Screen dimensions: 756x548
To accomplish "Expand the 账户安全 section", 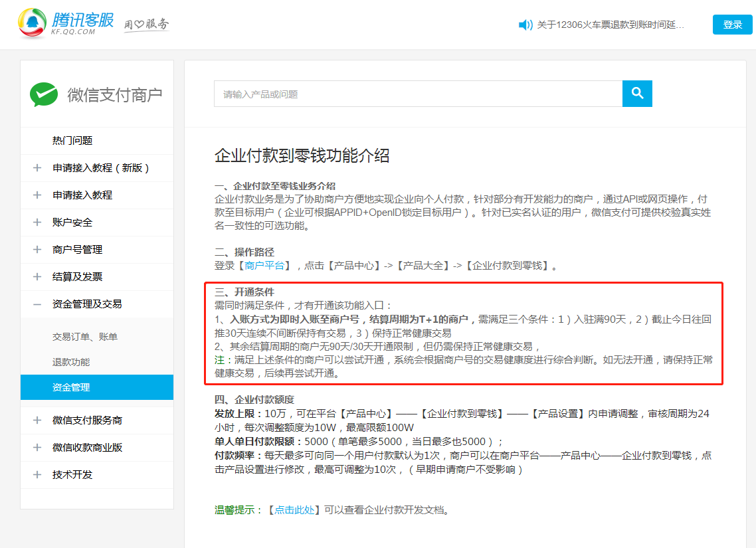I will [37, 223].
